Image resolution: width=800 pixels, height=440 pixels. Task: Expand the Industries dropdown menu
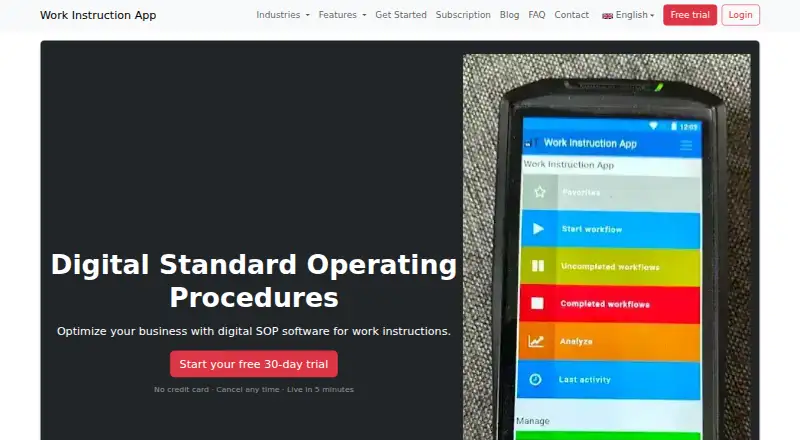click(x=283, y=15)
